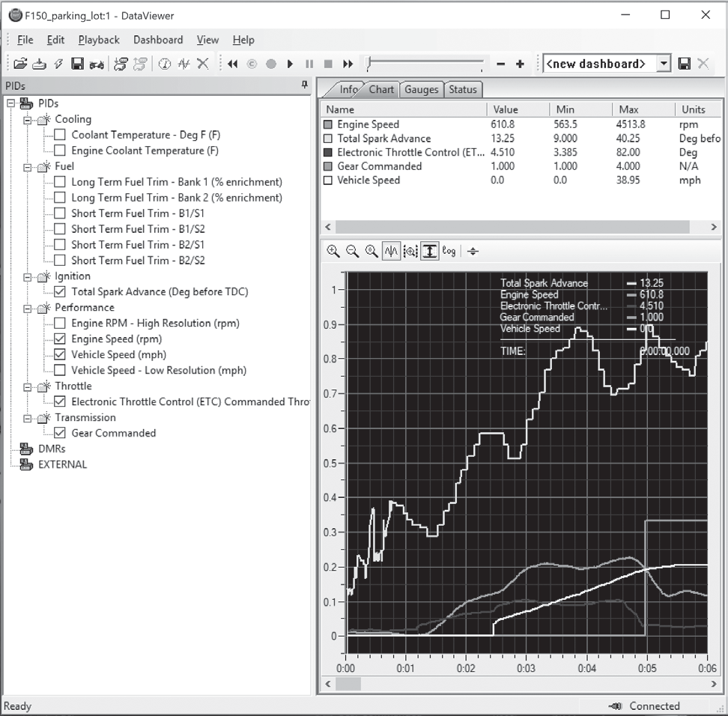The height and width of the screenshot is (716, 728).
Task: Uncheck Engine Speed (rpm)
Action: click(x=60, y=339)
